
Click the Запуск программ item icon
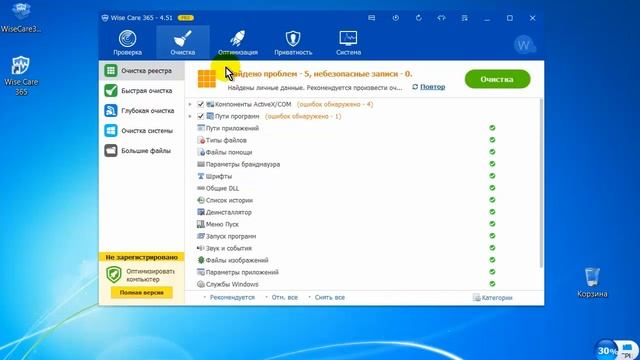coord(201,236)
